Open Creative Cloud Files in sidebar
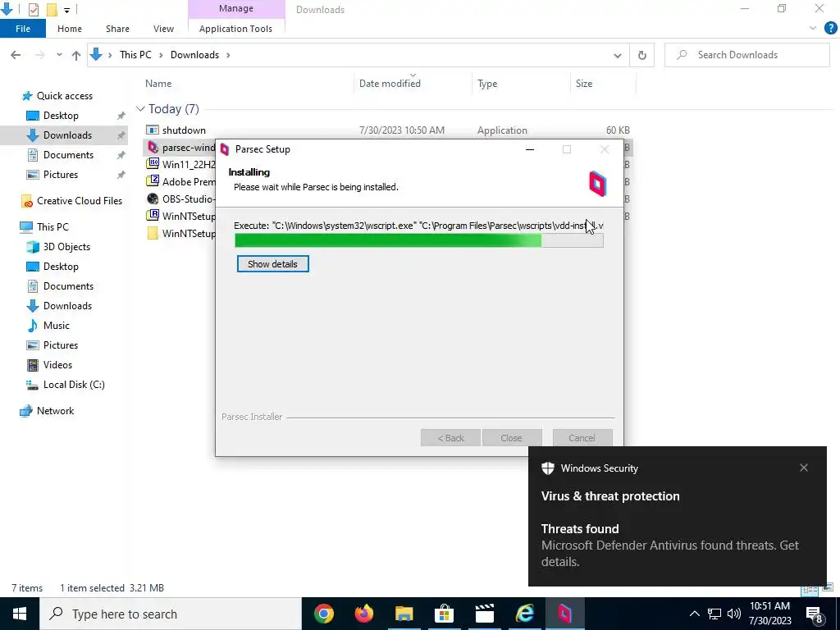Image resolution: width=840 pixels, height=630 pixels. 72,201
